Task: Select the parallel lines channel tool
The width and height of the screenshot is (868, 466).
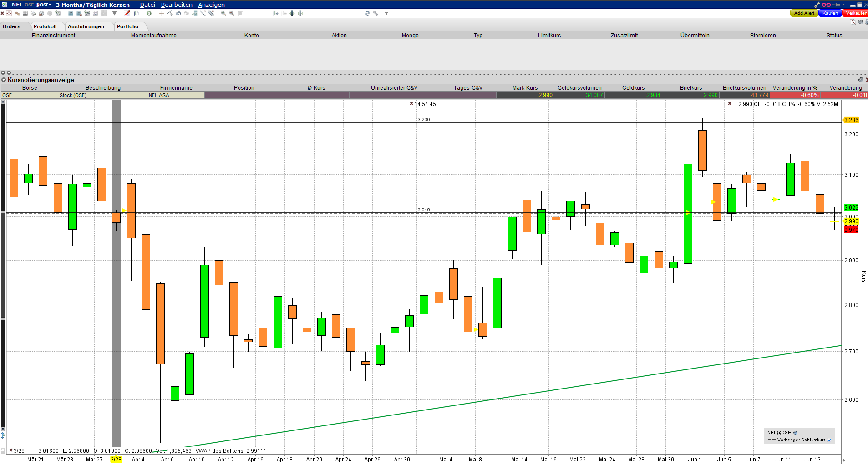Action: [x=211, y=13]
